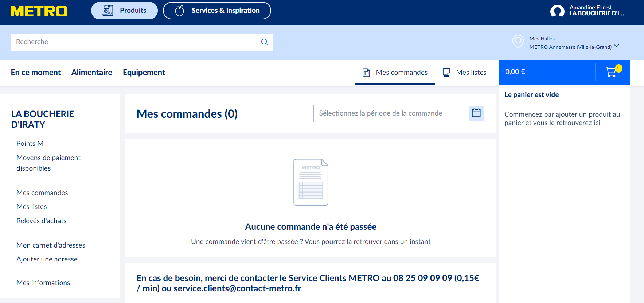Viewport: 644px width, 303px height.
Task: Open Services & Inspiration
Action: click(x=217, y=11)
